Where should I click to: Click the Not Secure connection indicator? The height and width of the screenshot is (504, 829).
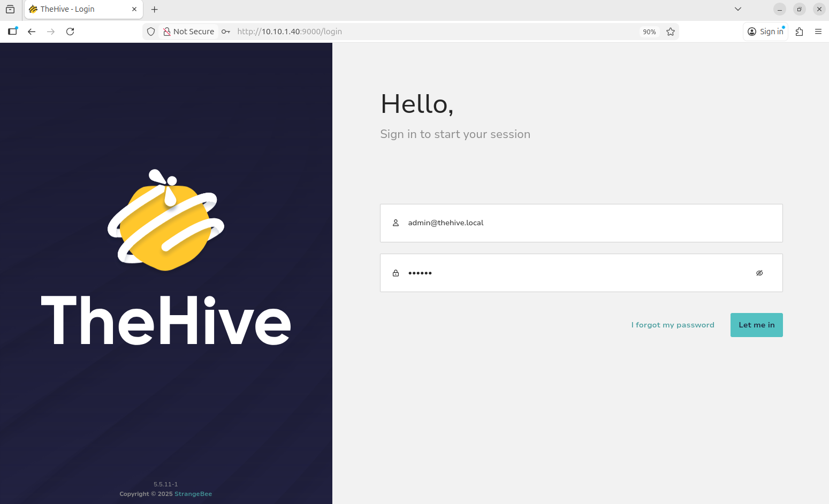(188, 32)
